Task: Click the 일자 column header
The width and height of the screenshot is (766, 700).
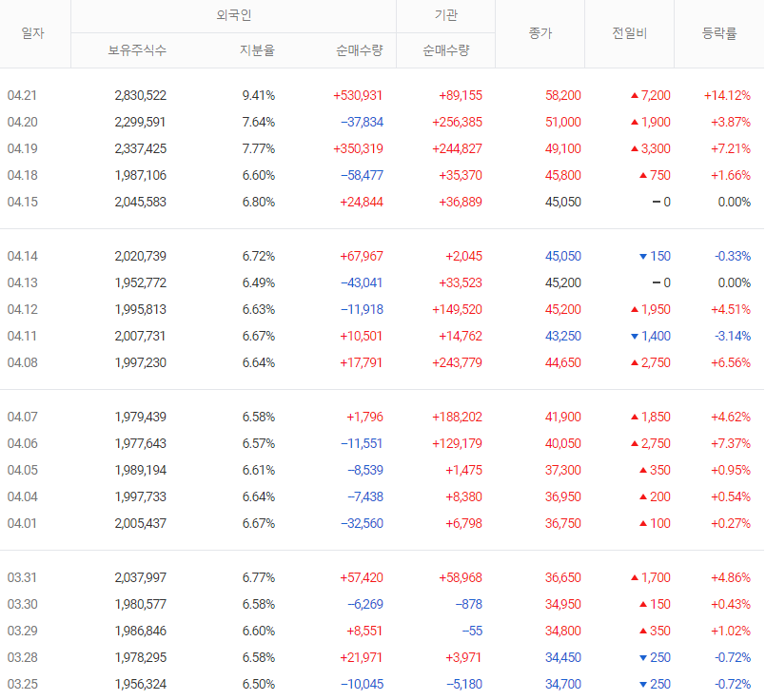Action: [32, 33]
